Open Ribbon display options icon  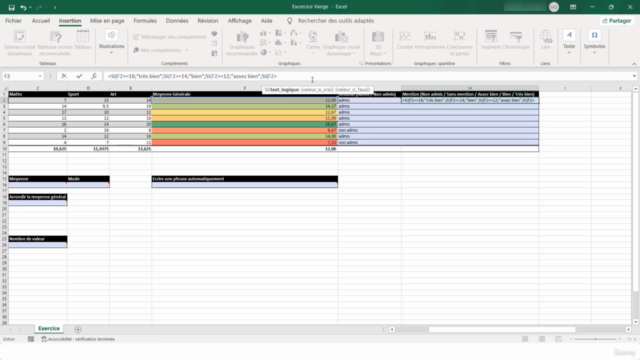coord(573,7)
